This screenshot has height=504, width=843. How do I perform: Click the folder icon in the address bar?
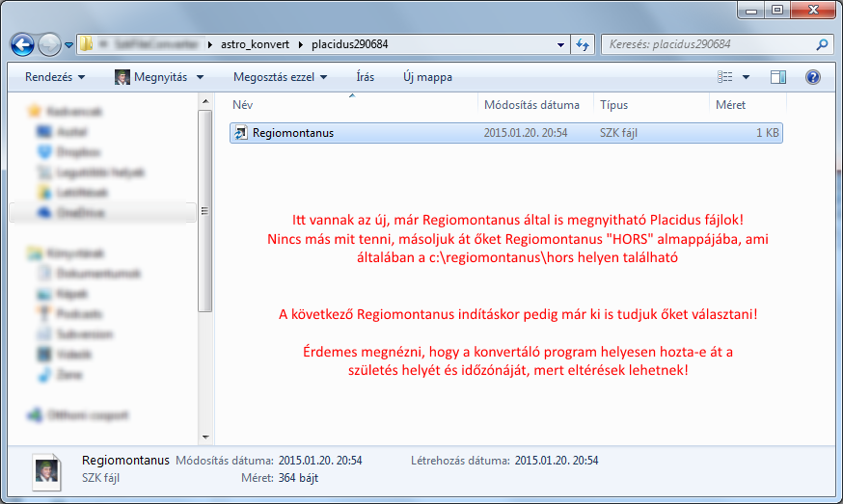pyautogui.click(x=86, y=44)
